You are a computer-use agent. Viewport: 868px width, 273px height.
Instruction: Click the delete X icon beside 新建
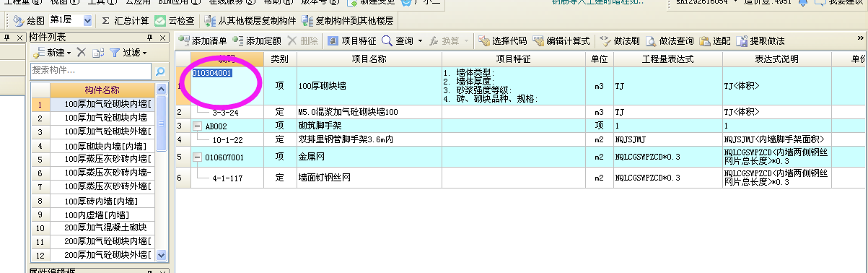[x=82, y=53]
